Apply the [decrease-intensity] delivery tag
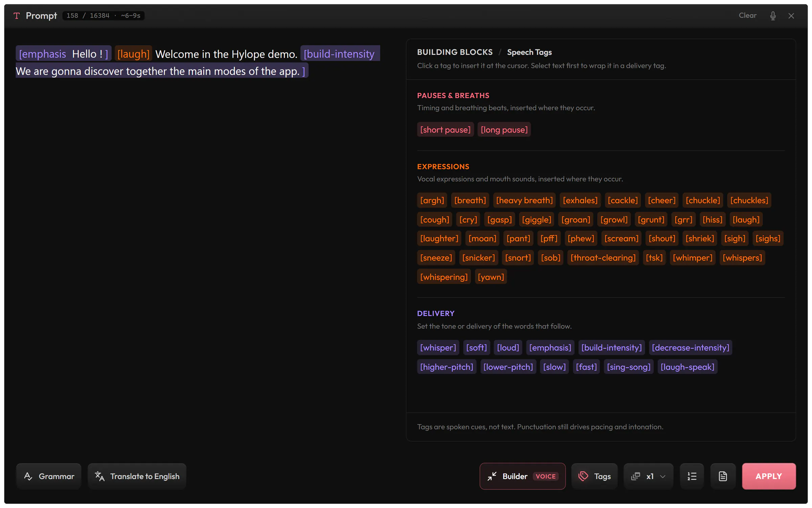Image resolution: width=812 pixels, height=508 pixels. tap(691, 347)
